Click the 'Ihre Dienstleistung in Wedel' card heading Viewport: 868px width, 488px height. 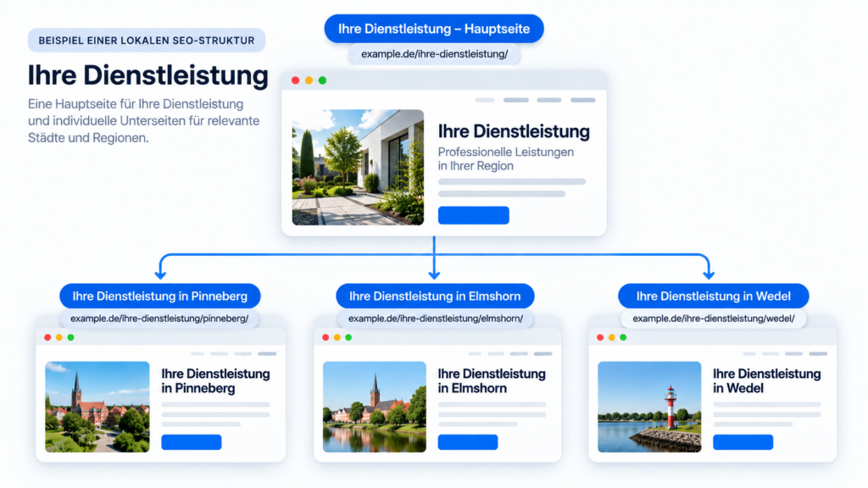[766, 380]
